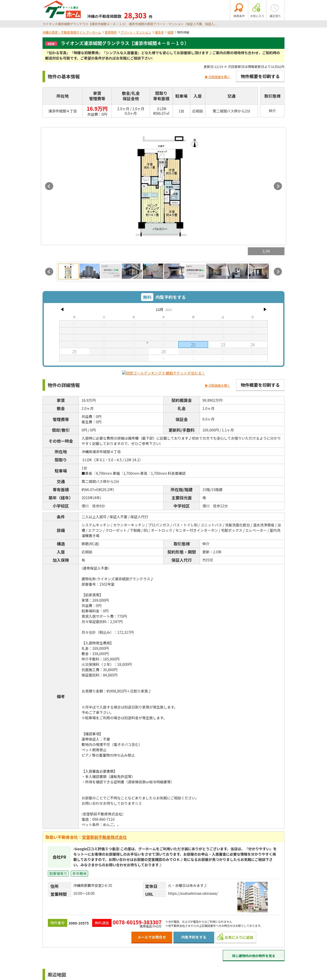Viewport: 327px width, 980px height.
Task: Click the 駐車場有り tag
Action: pos(58,873)
